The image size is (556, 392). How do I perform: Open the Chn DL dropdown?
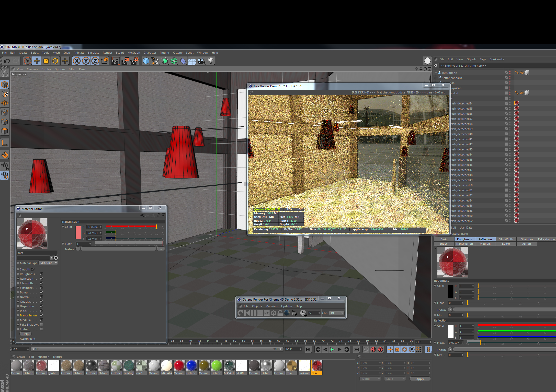tap(337, 313)
